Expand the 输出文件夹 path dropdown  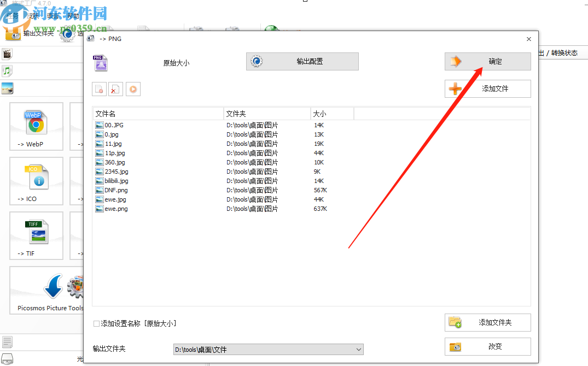tap(358, 350)
